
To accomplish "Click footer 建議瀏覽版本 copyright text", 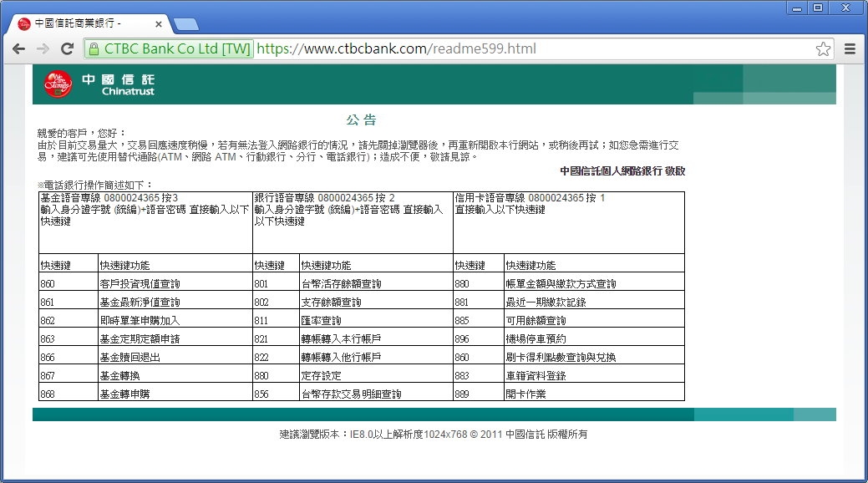I will (x=434, y=435).
